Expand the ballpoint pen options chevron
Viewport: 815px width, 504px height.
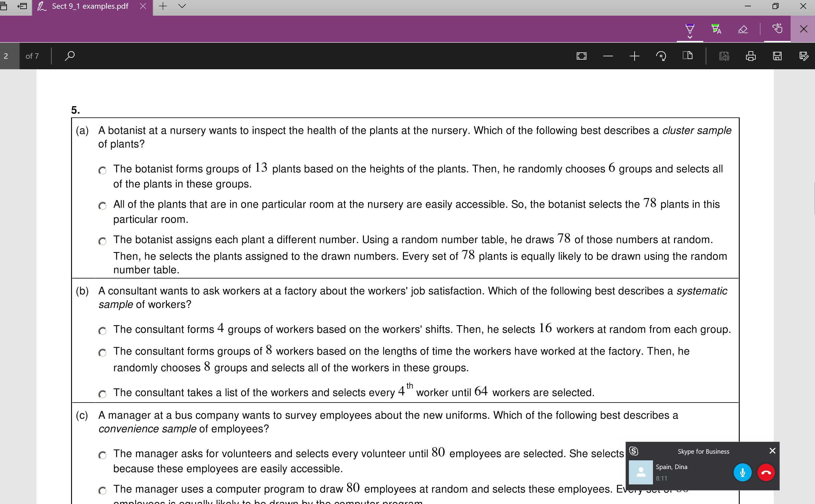(x=690, y=37)
